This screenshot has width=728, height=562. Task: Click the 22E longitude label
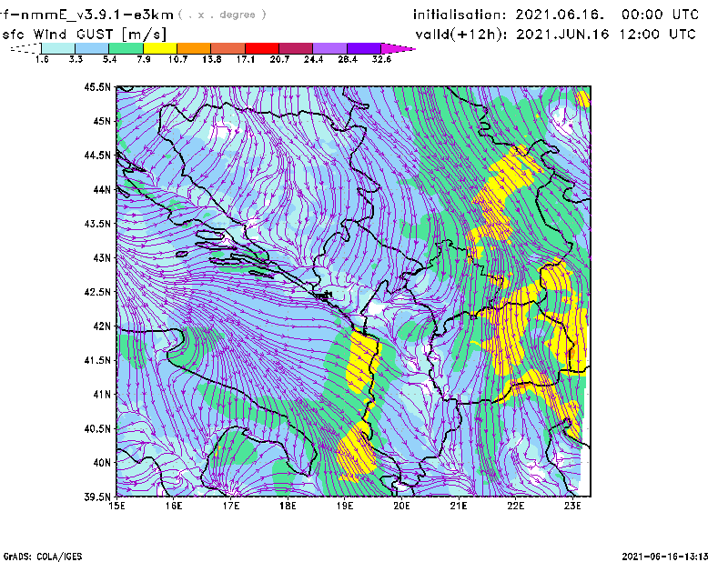515,506
